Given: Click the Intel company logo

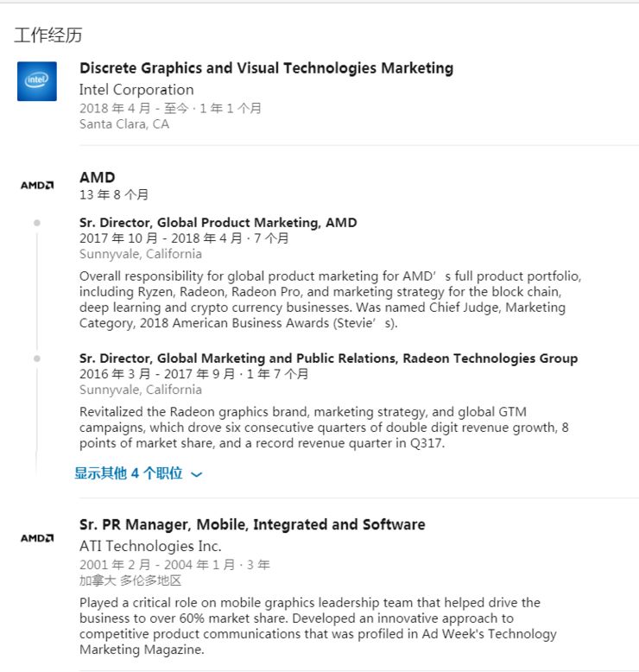Looking at the screenshot, I should (37, 81).
